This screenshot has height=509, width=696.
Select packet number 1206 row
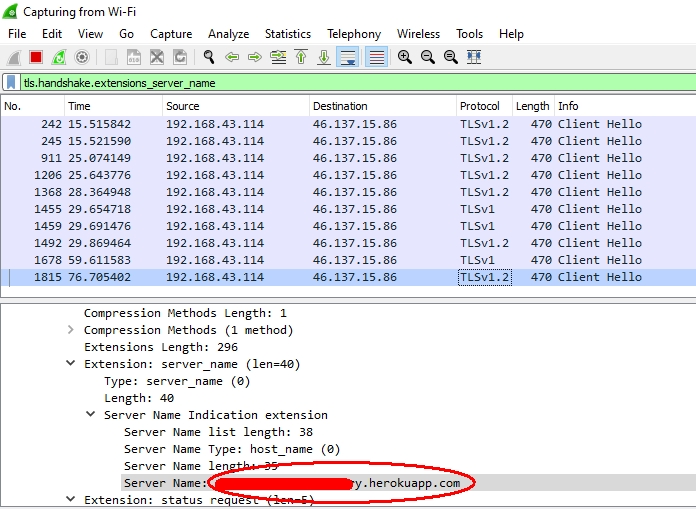[348, 175]
